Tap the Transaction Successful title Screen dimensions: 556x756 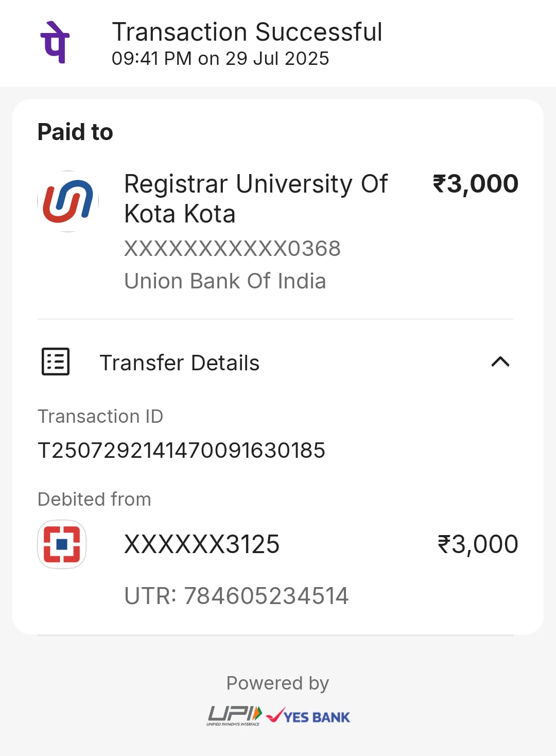[247, 32]
